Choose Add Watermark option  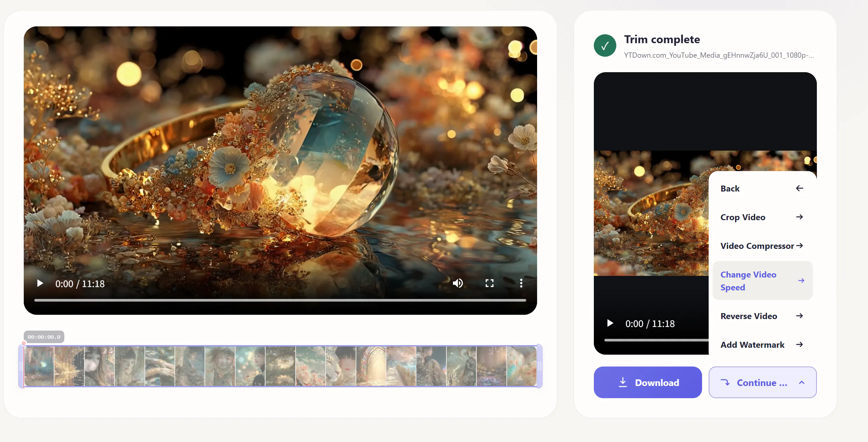point(762,345)
